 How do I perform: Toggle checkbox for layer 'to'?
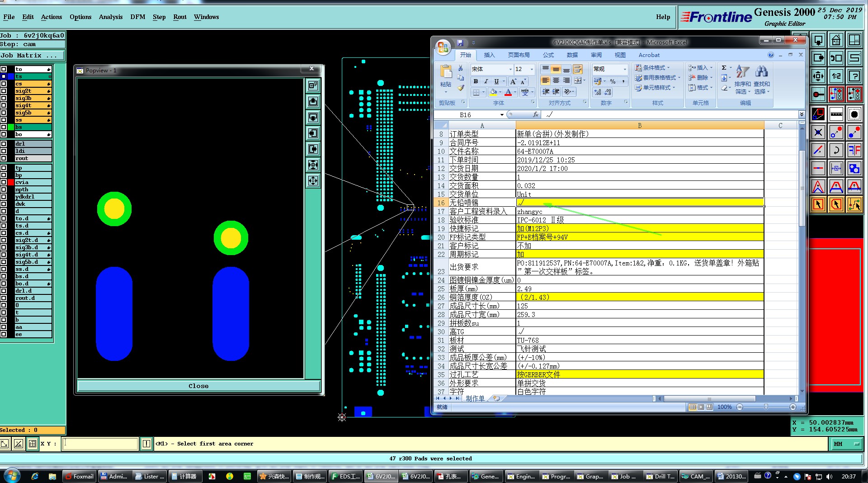pos(4,69)
